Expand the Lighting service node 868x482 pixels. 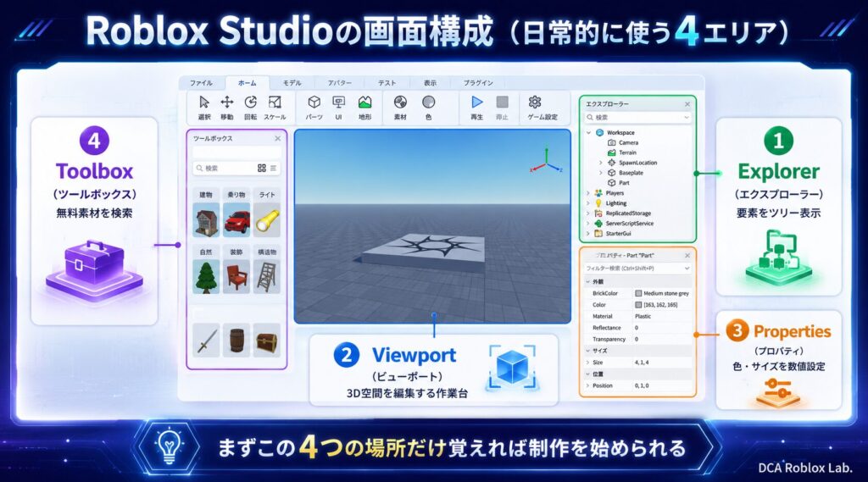pos(588,203)
